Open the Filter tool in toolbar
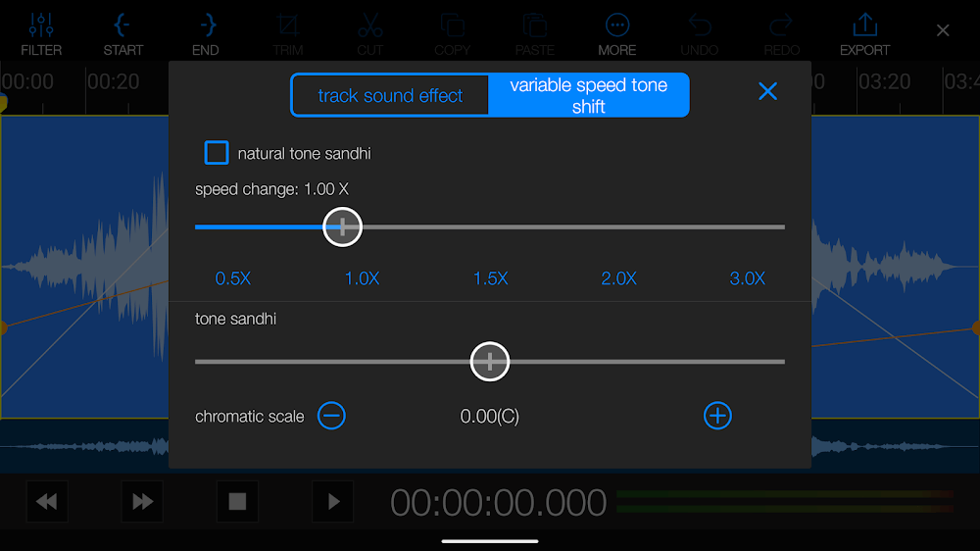Screen dimensions: 980x551 (41, 33)
